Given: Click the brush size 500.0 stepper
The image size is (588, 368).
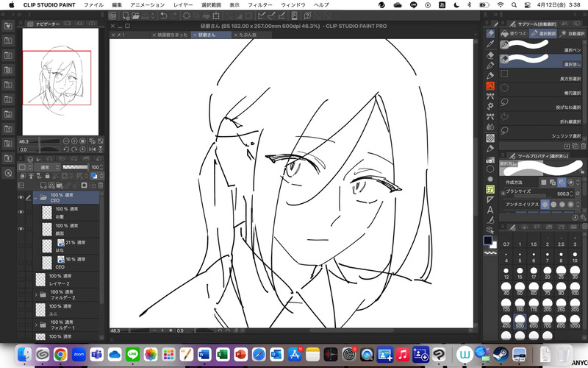Looking at the screenshot, I should (571, 194).
